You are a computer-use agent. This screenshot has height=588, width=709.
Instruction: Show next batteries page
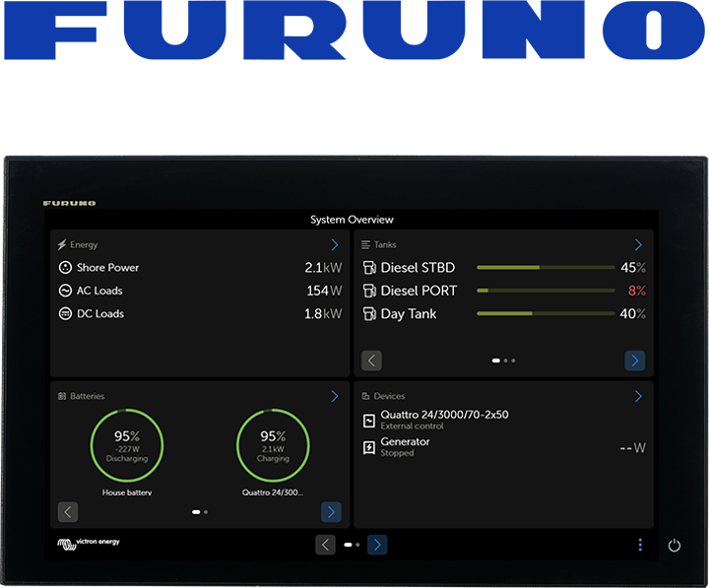[x=331, y=512]
